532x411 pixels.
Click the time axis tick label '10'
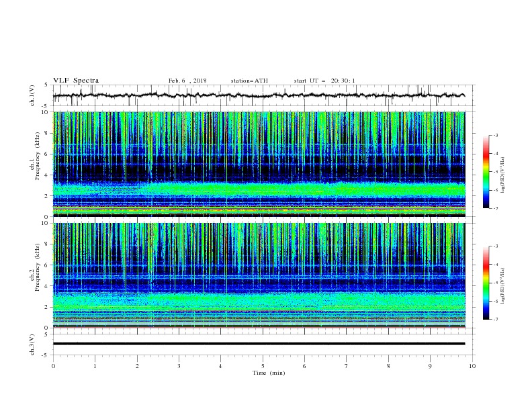tap(472, 366)
